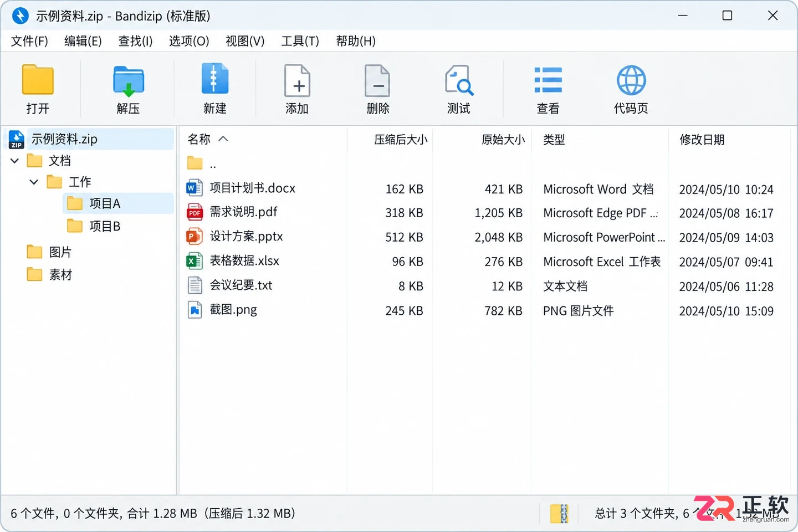Select the 项目B folder in tree
Screen dimensions: 798x532
pyautogui.click(x=105, y=226)
